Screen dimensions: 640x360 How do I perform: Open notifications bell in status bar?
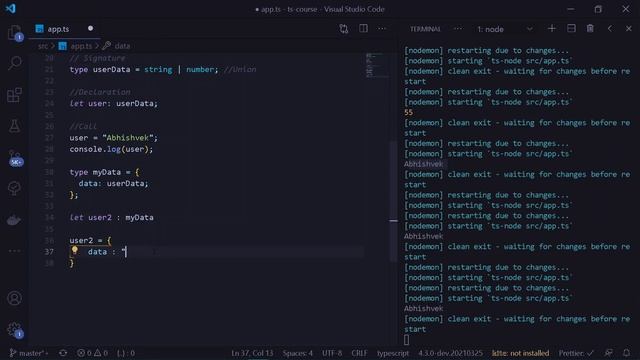(x=626, y=353)
